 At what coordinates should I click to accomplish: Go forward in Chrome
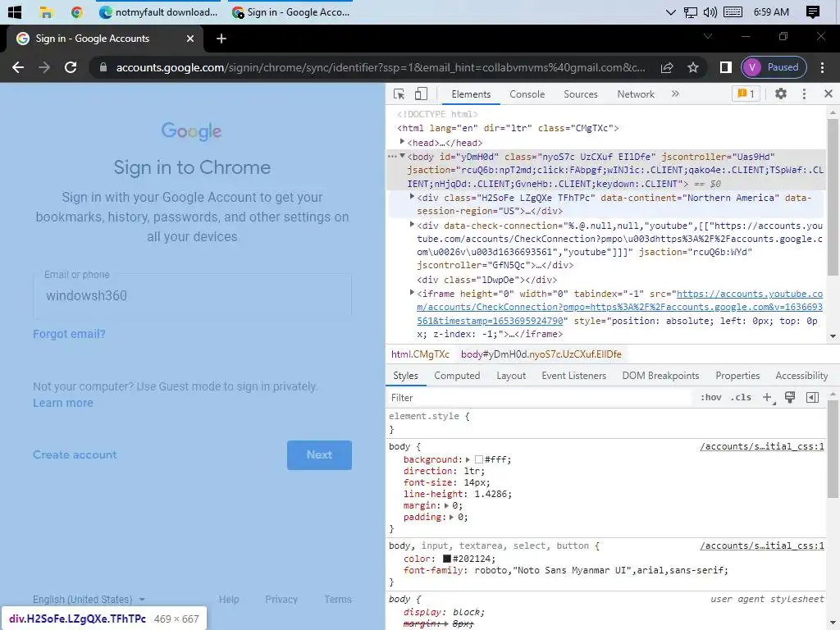coord(44,67)
